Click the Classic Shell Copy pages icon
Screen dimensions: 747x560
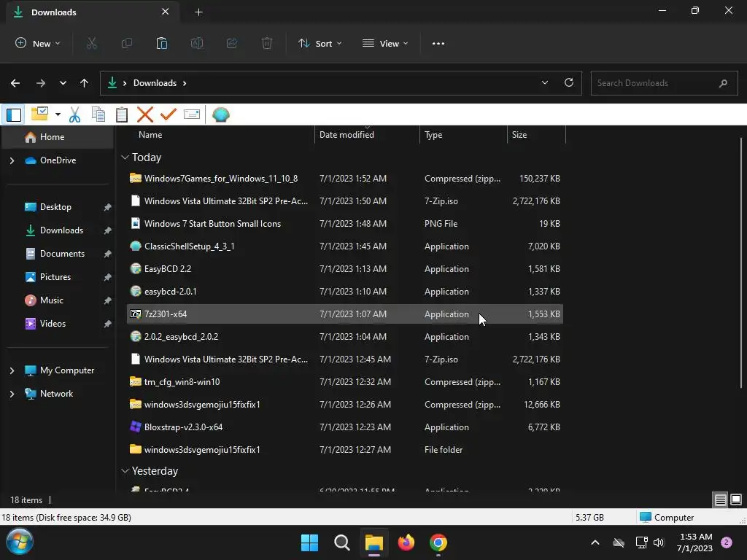98,114
